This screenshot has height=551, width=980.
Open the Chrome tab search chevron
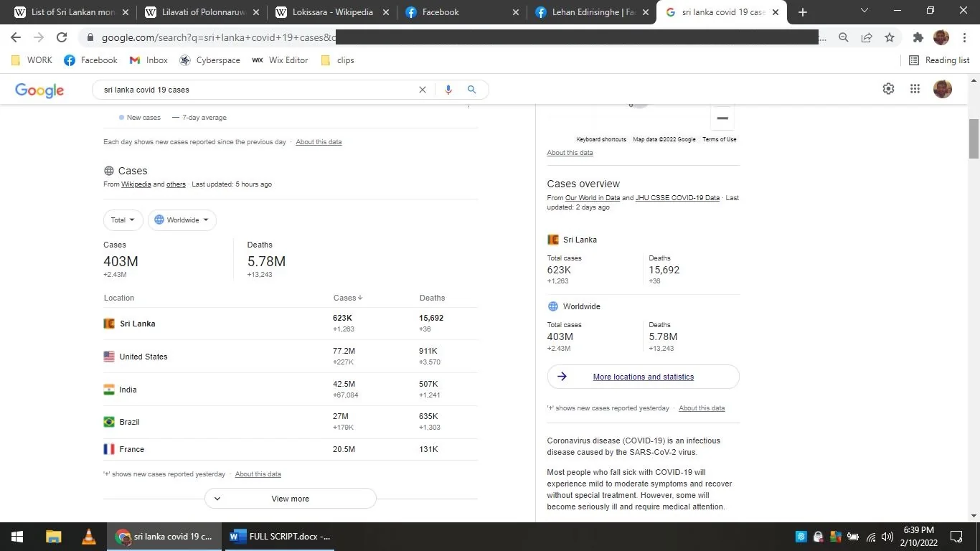[x=864, y=11]
